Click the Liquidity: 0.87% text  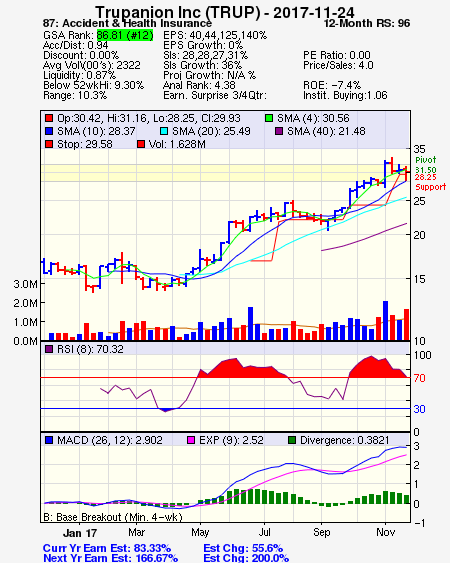(x=79, y=75)
